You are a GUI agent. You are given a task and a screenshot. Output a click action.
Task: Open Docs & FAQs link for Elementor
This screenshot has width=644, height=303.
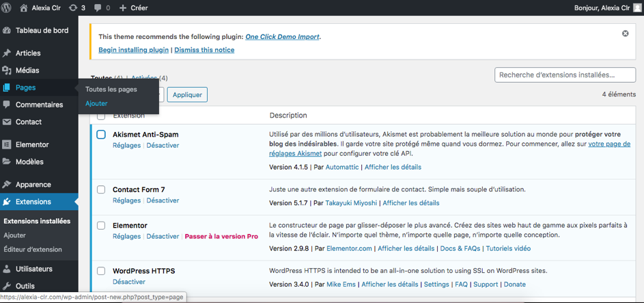(461, 249)
